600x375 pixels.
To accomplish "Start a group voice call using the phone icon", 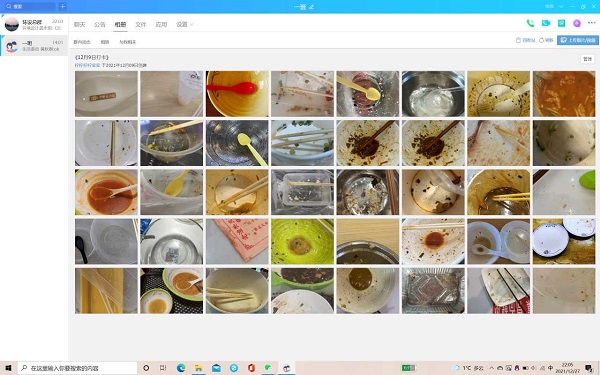I will [530, 23].
